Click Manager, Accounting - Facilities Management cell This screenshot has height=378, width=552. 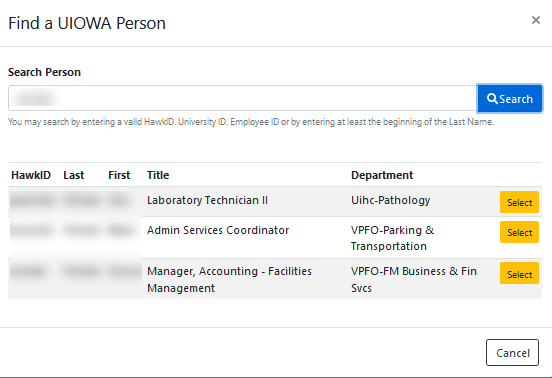point(229,279)
